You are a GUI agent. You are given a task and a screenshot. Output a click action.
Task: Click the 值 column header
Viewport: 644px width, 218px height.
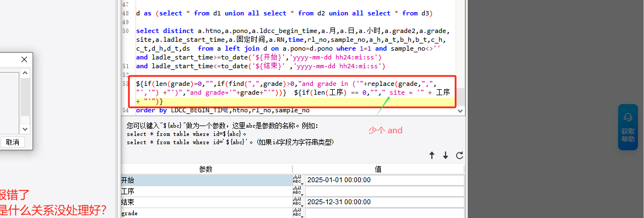point(378,169)
